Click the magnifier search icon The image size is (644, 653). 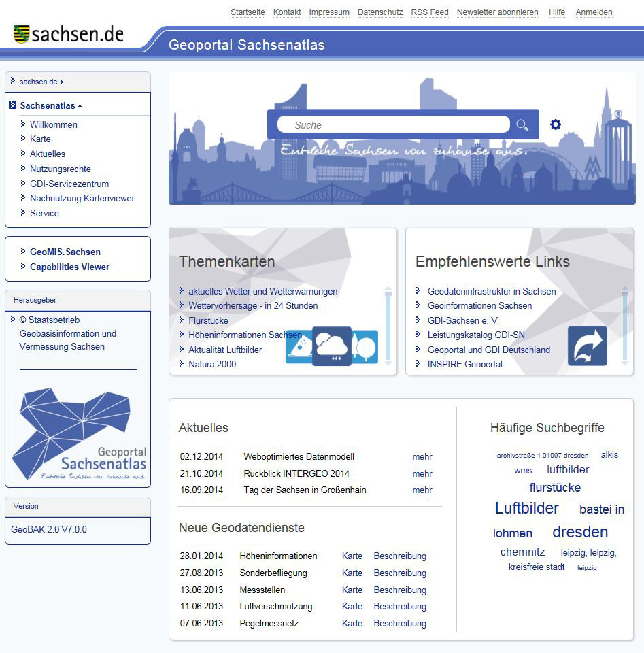pyautogui.click(x=522, y=124)
